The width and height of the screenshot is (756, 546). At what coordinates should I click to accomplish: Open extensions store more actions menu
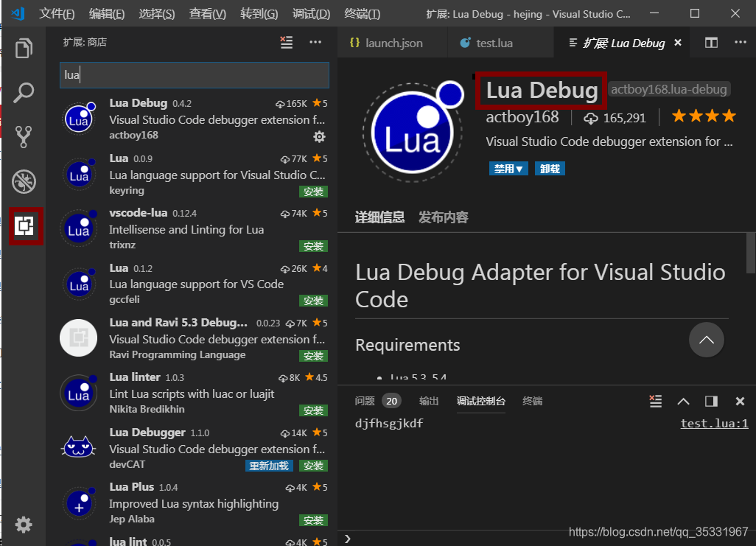(315, 43)
